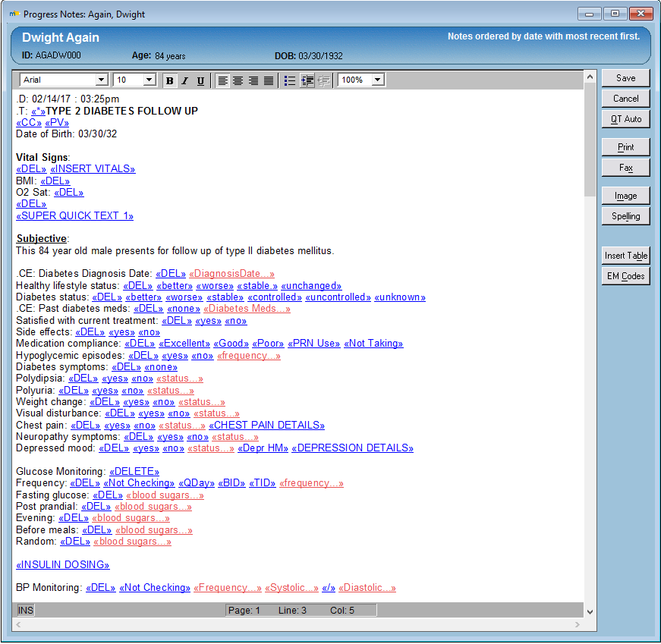The height and width of the screenshot is (644, 661).
Task: Toggle italic formatting button
Action: [x=185, y=80]
